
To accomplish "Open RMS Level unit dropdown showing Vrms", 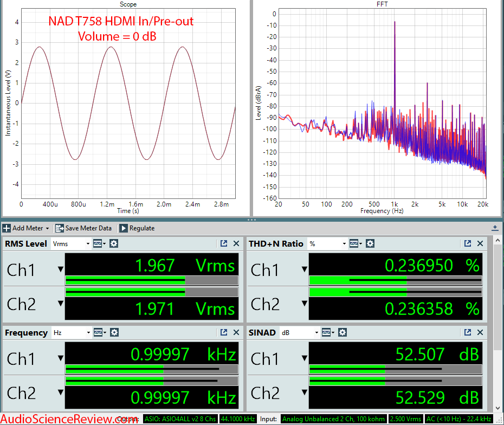I will pos(71,244).
